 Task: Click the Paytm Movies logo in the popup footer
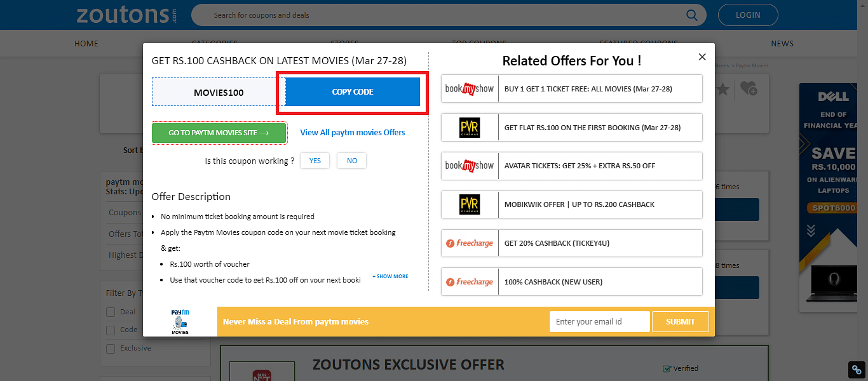pos(180,322)
